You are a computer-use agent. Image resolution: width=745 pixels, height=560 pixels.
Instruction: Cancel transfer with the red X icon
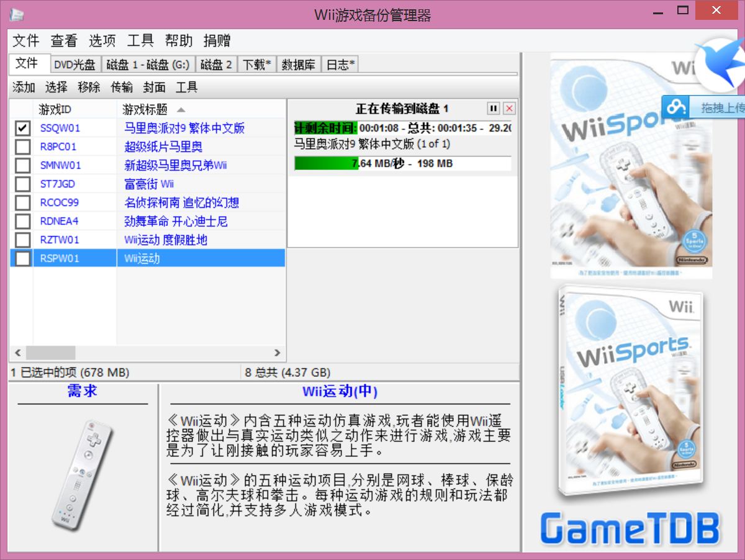[x=509, y=109]
